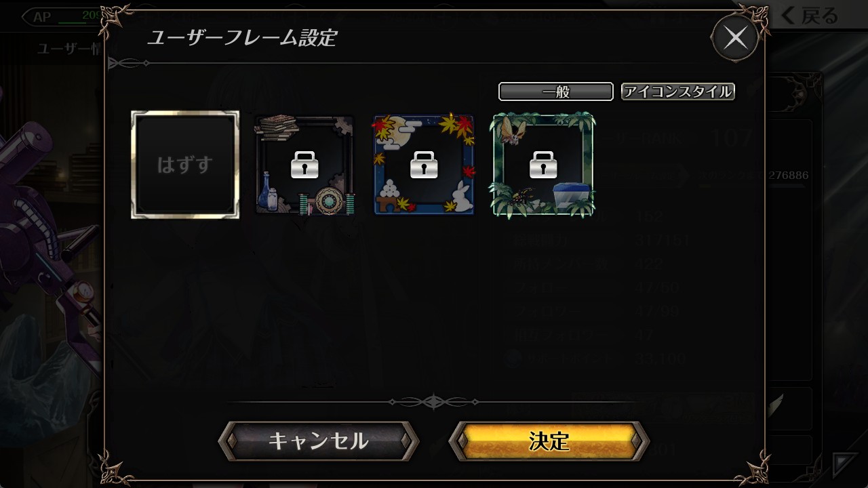The width and height of the screenshot is (868, 488).
Task: Click the triangle arrow at bottom right corner
Action: 845,465
